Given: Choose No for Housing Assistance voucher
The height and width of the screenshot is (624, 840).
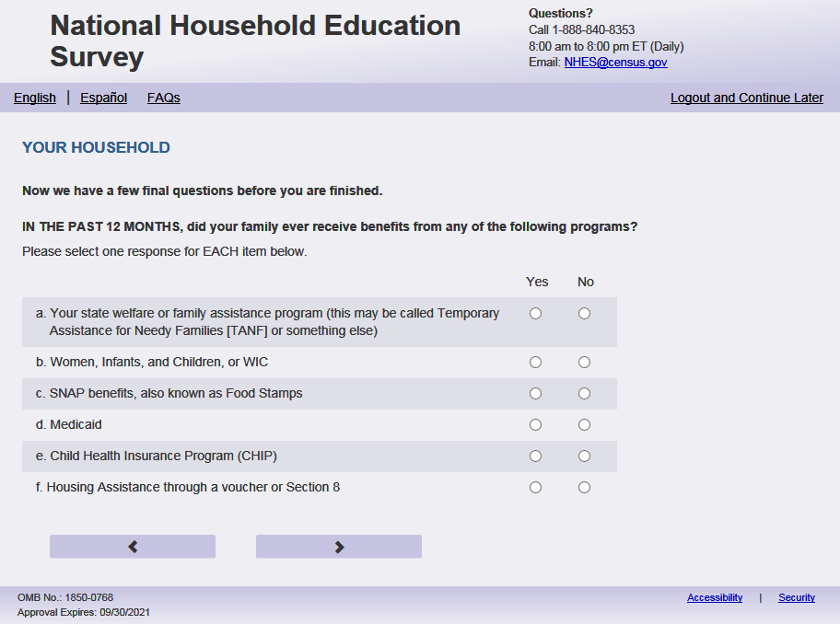Looking at the screenshot, I should [x=584, y=488].
